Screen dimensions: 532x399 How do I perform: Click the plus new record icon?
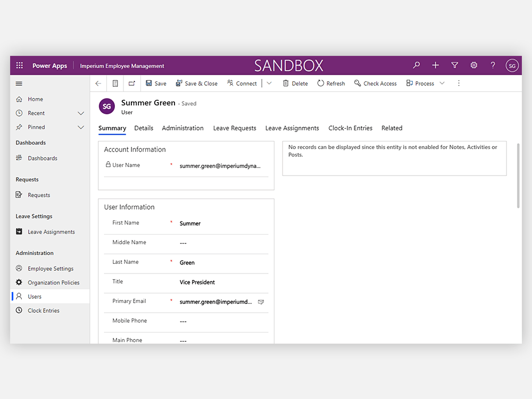[435, 65]
